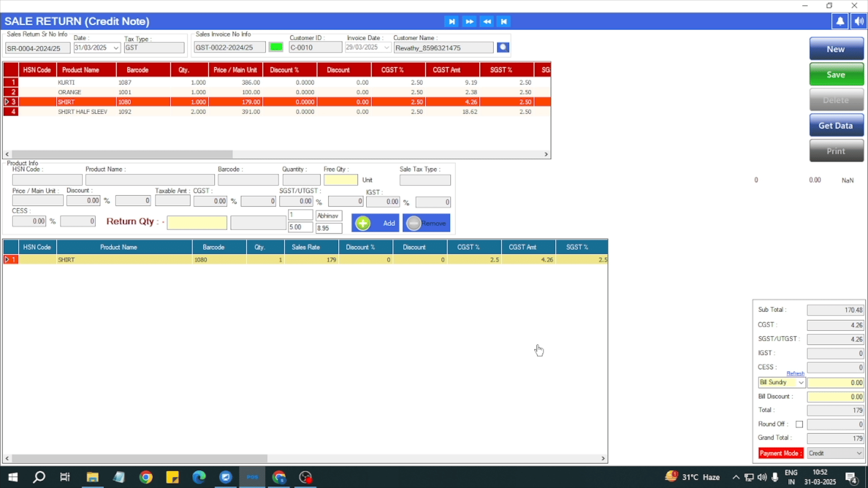Click the green Save button
This screenshot has height=488, width=868.
click(x=836, y=75)
